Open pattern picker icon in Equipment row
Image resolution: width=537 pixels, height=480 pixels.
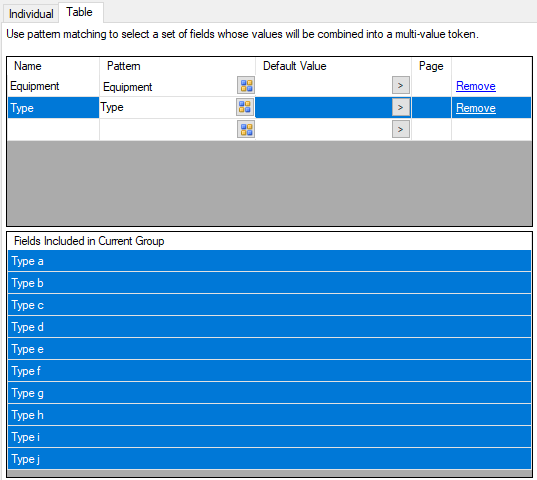246,85
